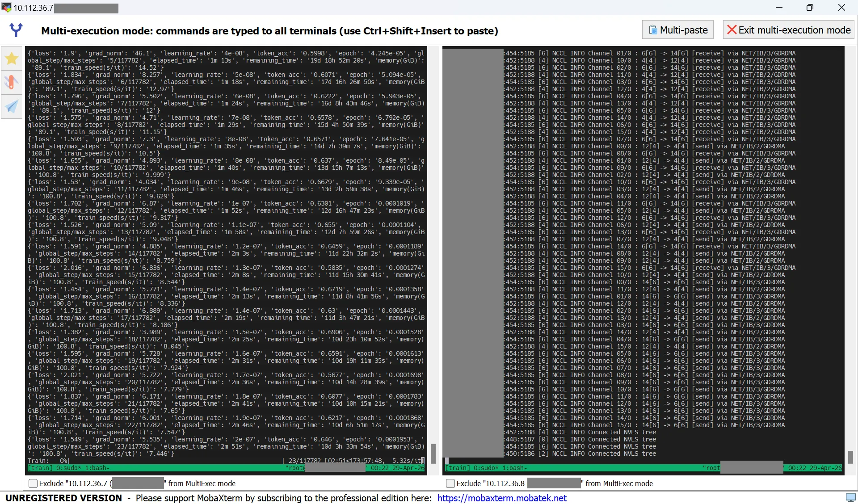This screenshot has width=858, height=504.
Task: Click the left terminal scrollbar thumb
Action: click(x=433, y=453)
